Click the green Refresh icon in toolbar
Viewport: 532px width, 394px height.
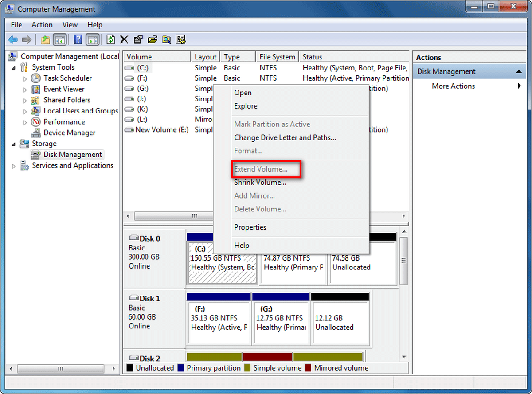click(111, 40)
